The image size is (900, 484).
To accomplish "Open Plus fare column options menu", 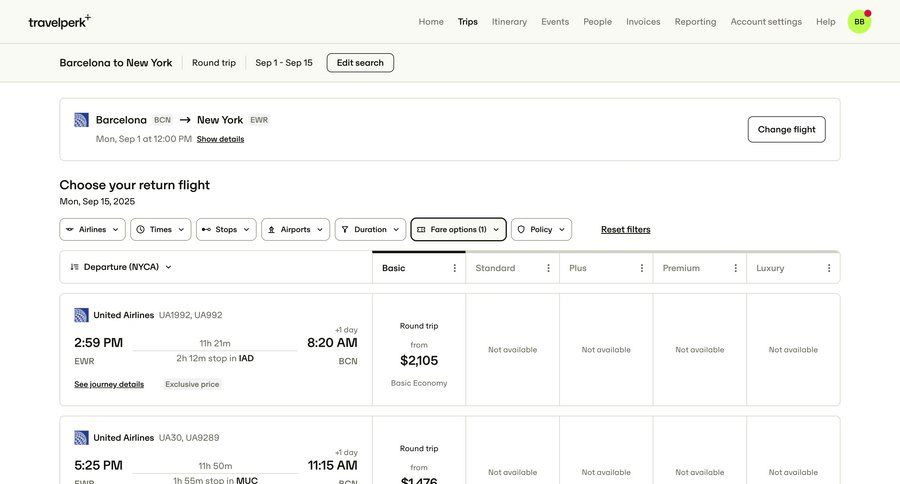I will pos(642,268).
